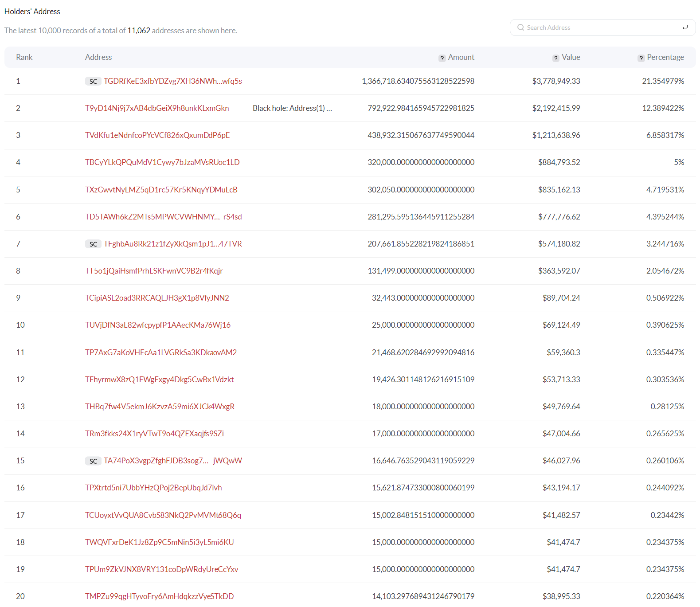Click the Rank column header

coord(24,57)
